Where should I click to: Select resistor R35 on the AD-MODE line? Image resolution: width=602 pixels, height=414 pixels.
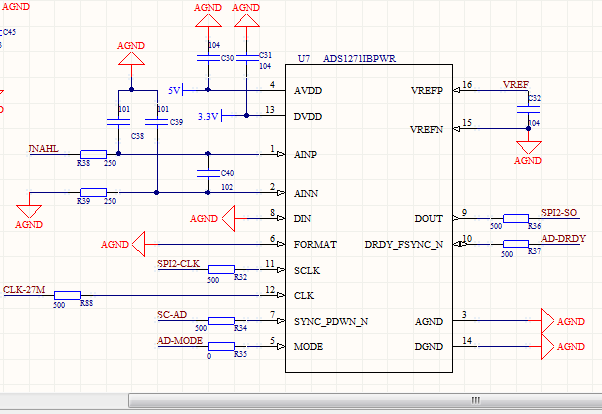pyautogui.click(x=222, y=346)
